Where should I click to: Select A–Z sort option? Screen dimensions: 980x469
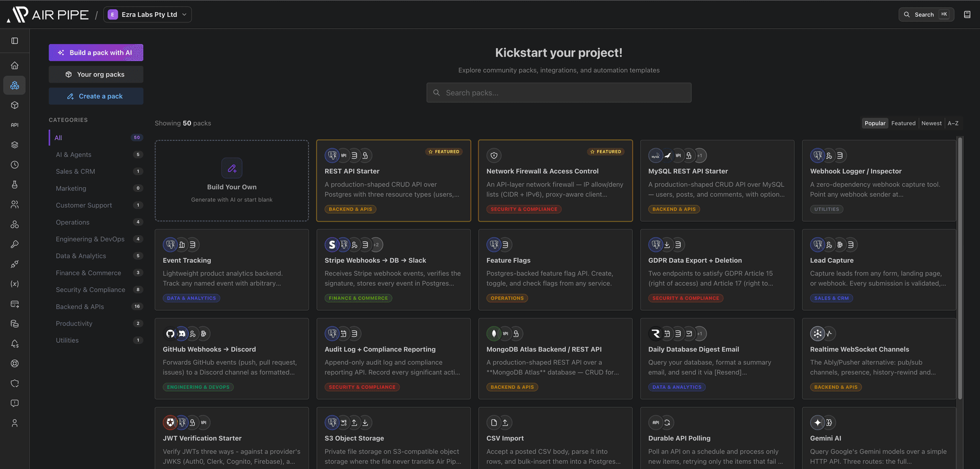click(953, 124)
